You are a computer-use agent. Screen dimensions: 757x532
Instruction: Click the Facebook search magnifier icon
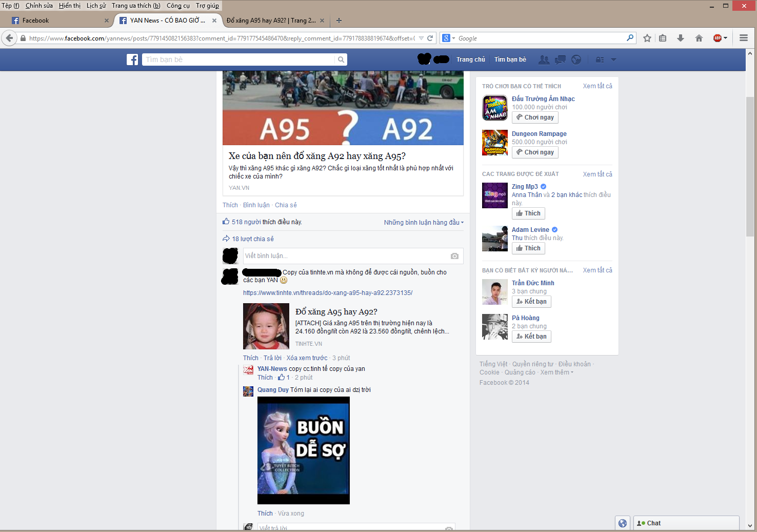(341, 60)
